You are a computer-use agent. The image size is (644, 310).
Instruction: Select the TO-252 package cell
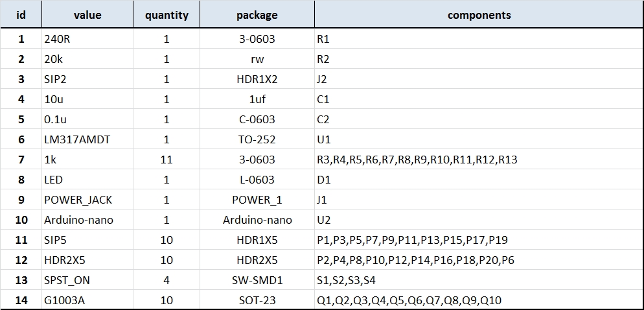(x=257, y=139)
